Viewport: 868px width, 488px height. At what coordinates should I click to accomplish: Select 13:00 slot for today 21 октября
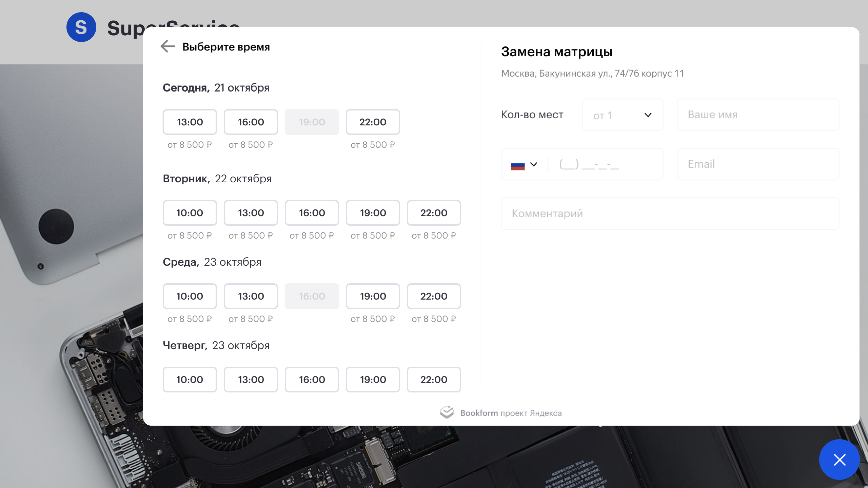tap(190, 122)
